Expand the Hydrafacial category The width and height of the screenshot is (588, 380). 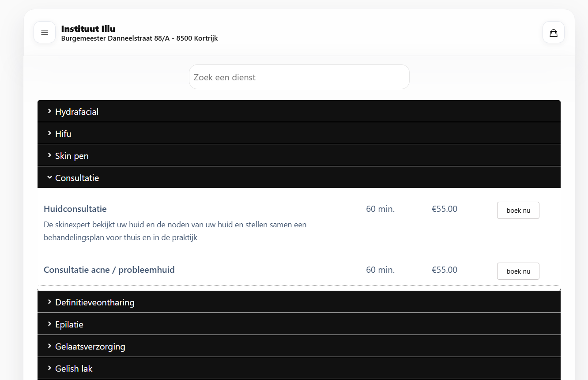(77, 112)
